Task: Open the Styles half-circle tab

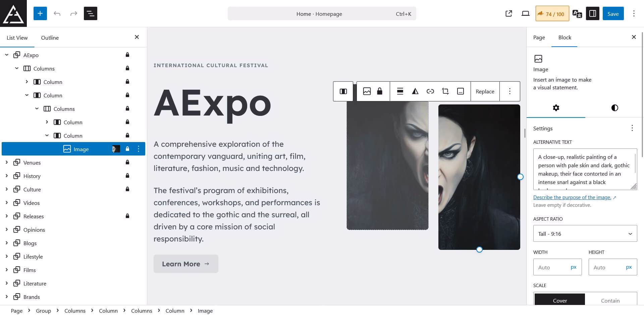Action: coord(614,108)
